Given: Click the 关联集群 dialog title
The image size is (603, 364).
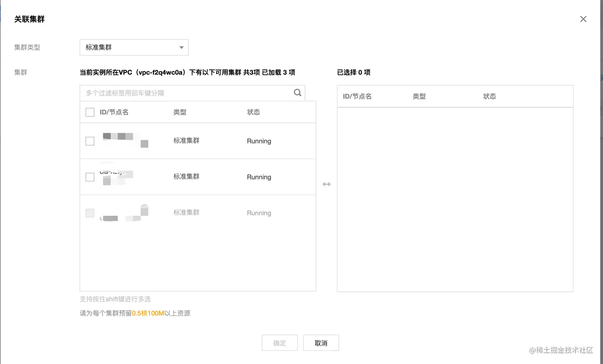Looking at the screenshot, I should [x=30, y=19].
